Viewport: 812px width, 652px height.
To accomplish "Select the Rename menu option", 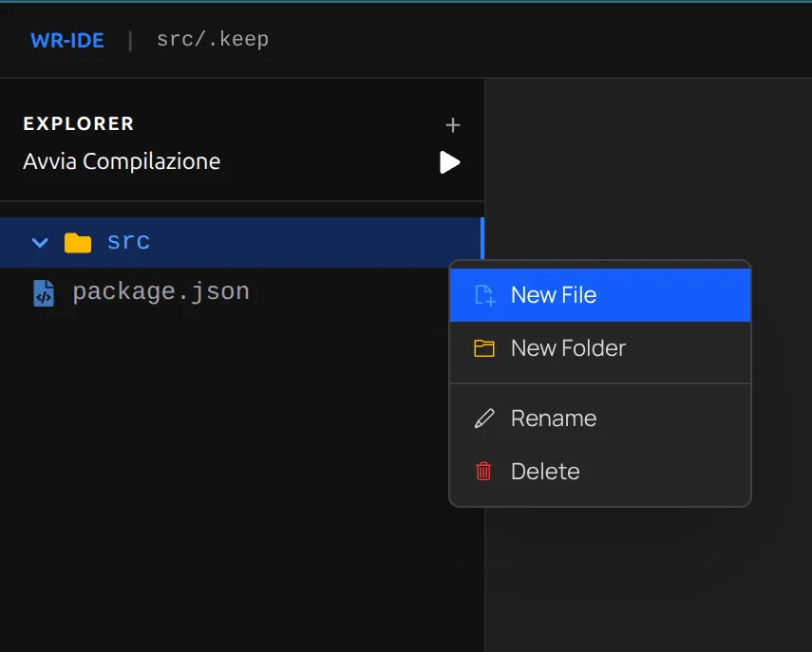I will pyautogui.click(x=553, y=419).
